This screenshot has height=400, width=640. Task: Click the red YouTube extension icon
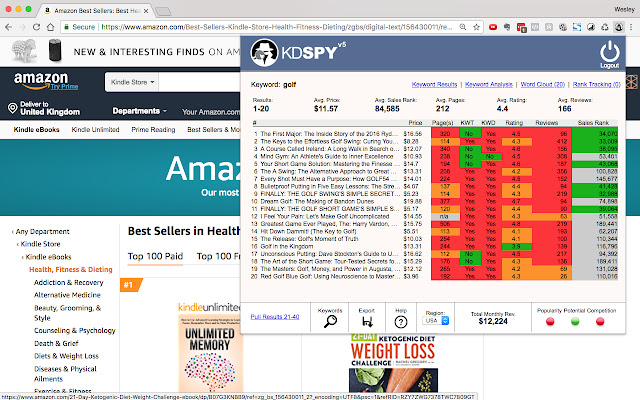point(493,27)
